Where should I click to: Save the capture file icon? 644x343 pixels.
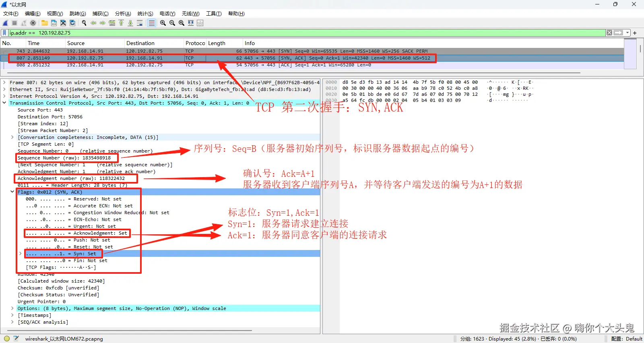click(x=54, y=23)
